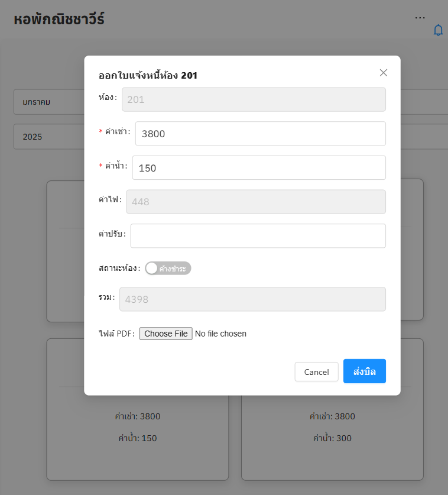Select the room card with ค่าน้ำ: 150
The width and height of the screenshot is (448, 495).
pyautogui.click(x=137, y=438)
